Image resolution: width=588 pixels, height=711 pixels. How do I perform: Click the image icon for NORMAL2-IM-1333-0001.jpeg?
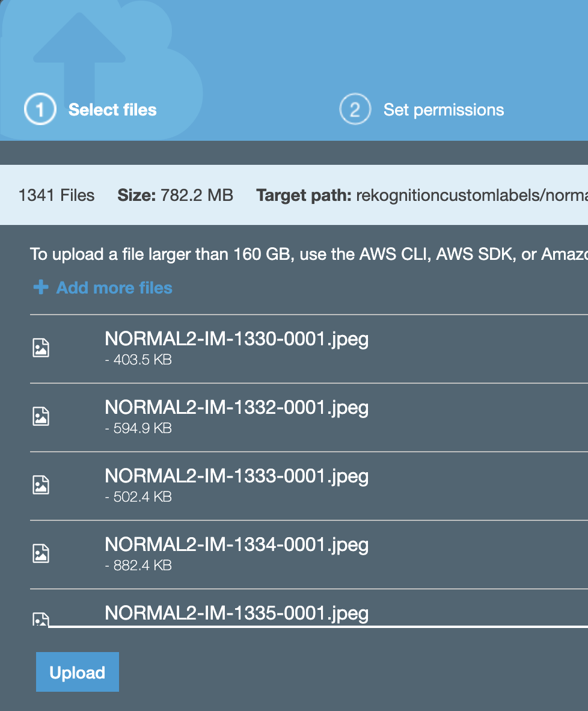(x=41, y=485)
